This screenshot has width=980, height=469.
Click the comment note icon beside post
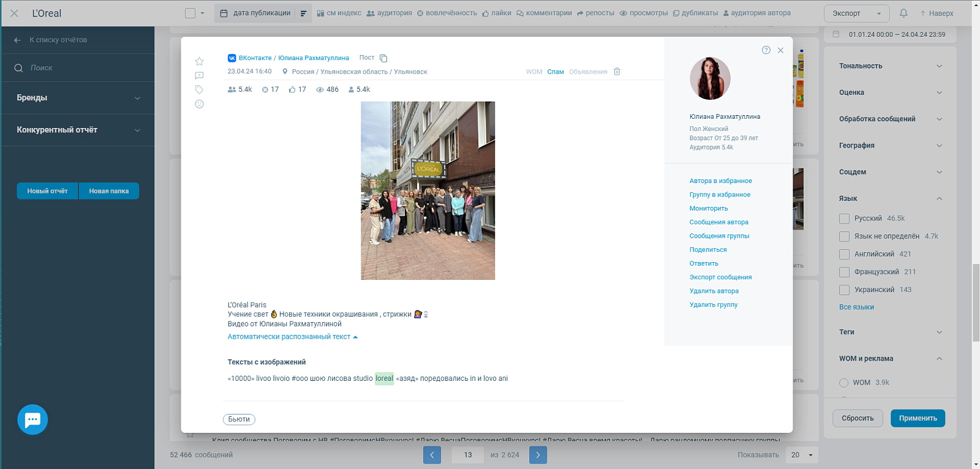click(x=199, y=76)
